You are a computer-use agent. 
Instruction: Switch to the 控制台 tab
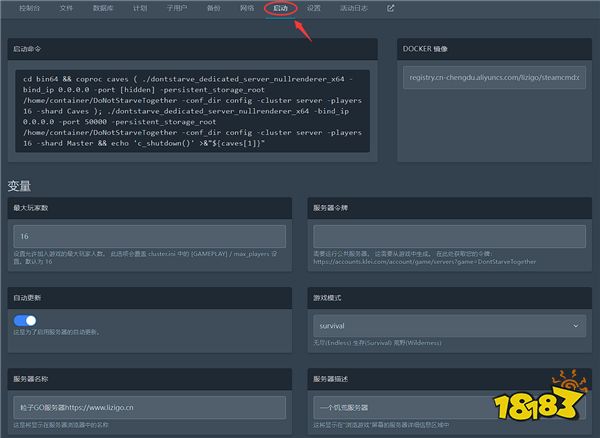[30, 8]
